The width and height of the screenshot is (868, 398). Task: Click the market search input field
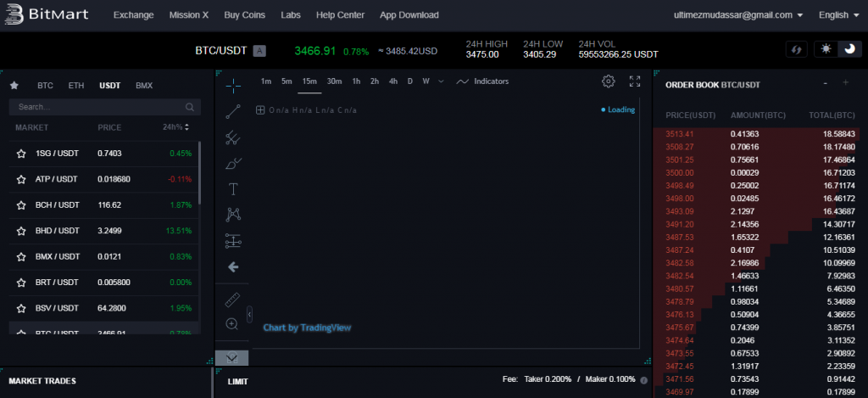click(105, 107)
